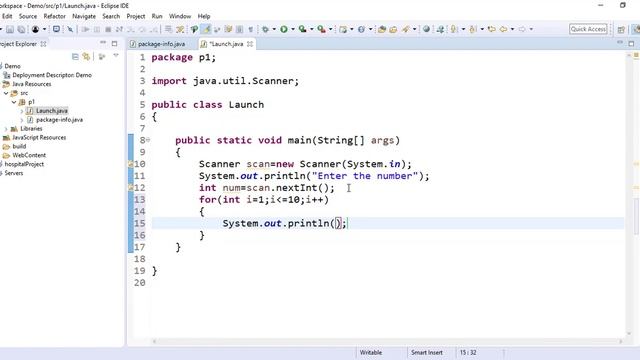This screenshot has width=640, height=360.
Task: Click the Quick Access search field
Action: (x=588, y=29)
